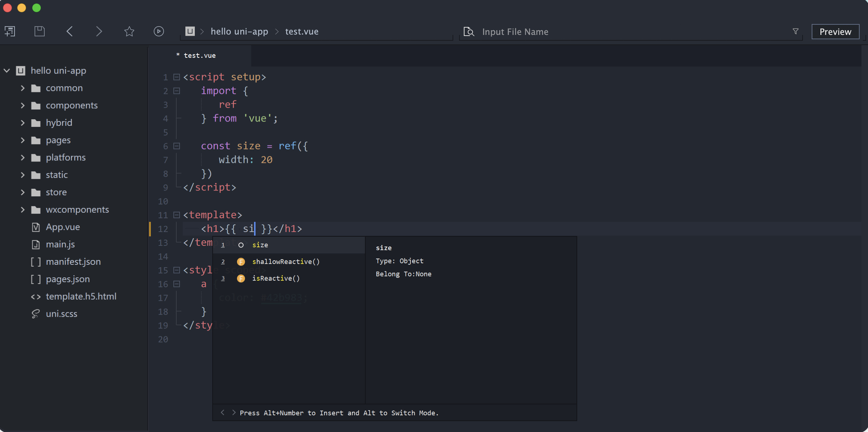This screenshot has height=432, width=868.
Task: Expand the hybrid folder
Action: [x=23, y=123]
